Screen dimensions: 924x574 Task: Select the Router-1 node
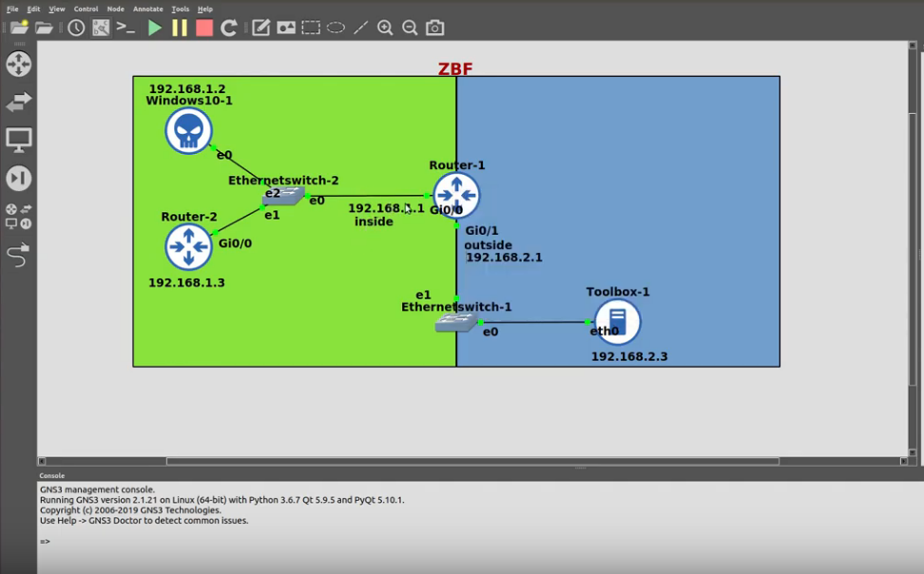pos(456,195)
